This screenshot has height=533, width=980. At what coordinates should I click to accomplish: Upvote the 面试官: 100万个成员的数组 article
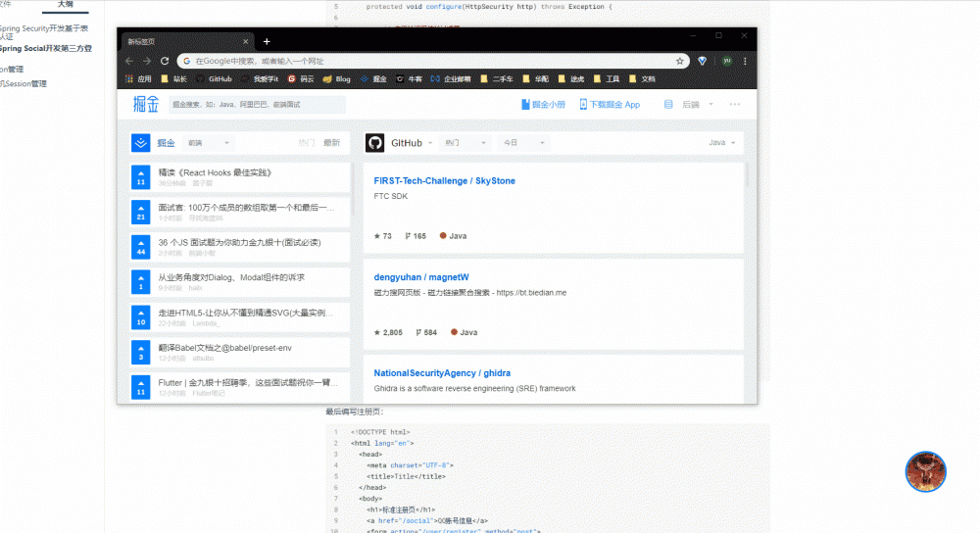click(140, 213)
